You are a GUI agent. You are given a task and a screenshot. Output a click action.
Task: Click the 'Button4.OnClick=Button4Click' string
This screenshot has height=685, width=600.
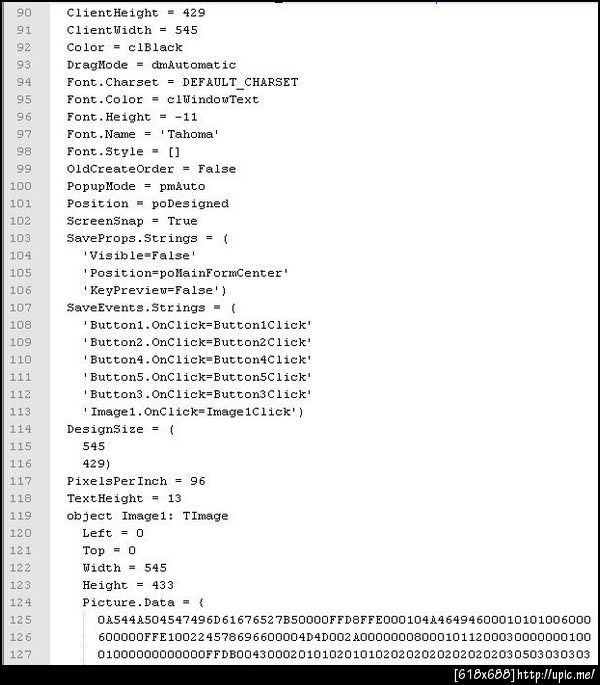coord(197,360)
